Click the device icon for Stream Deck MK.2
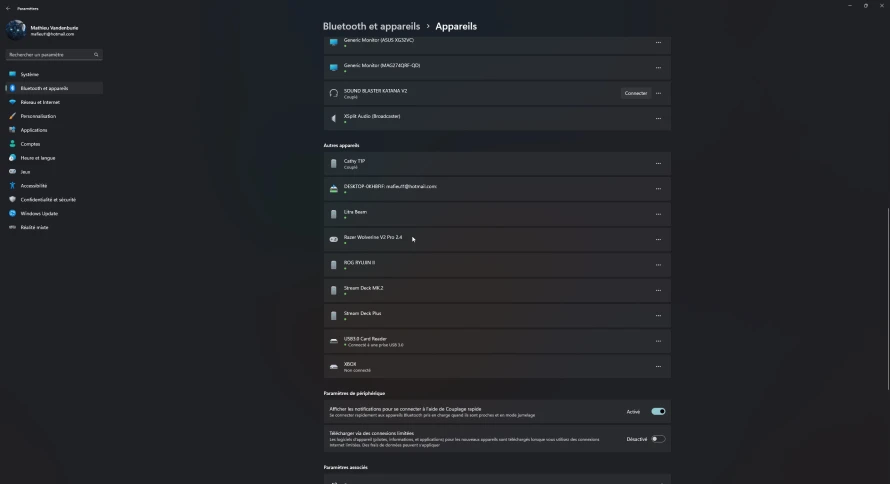Viewport: 890px width, 484px height. (334, 291)
